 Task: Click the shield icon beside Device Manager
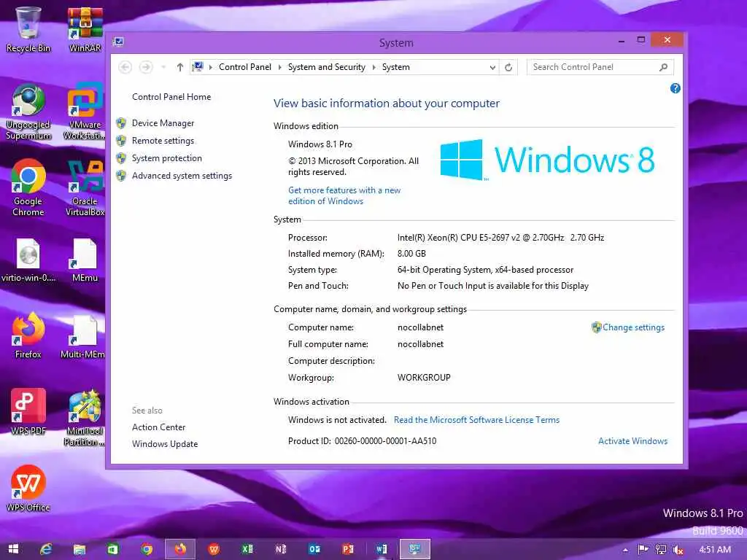coord(122,123)
